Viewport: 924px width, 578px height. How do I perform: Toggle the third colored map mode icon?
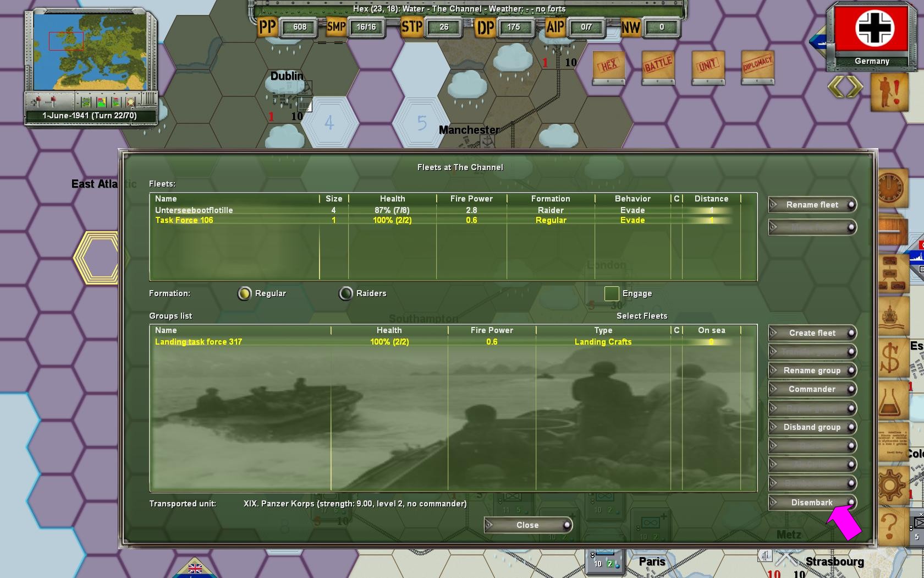(x=116, y=102)
